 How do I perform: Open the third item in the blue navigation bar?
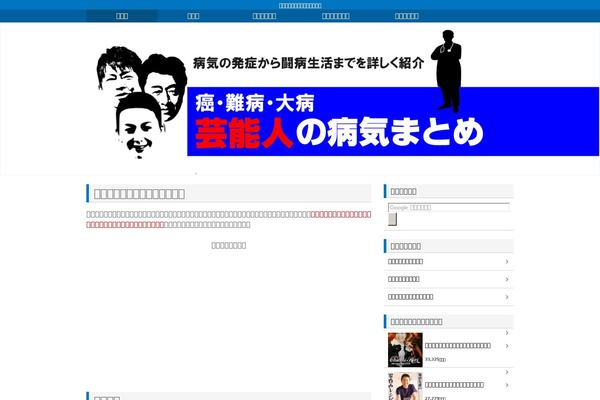[264, 16]
